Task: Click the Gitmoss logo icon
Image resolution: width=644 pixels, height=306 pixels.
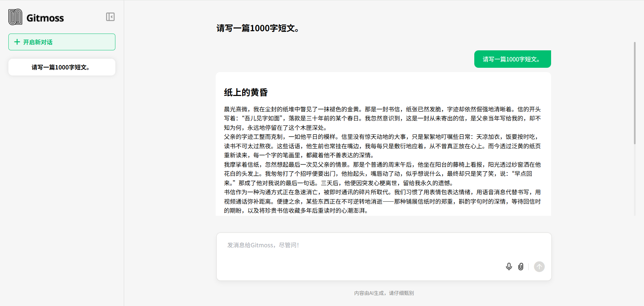Action: coord(15,17)
